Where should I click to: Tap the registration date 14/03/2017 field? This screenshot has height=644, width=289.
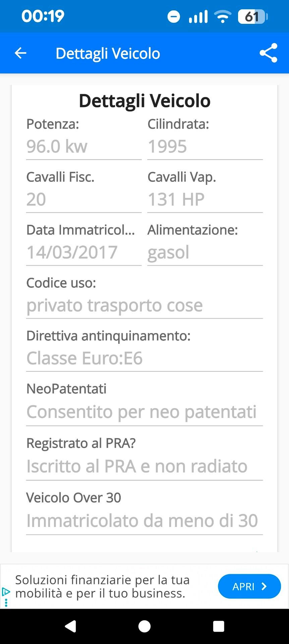(84, 252)
